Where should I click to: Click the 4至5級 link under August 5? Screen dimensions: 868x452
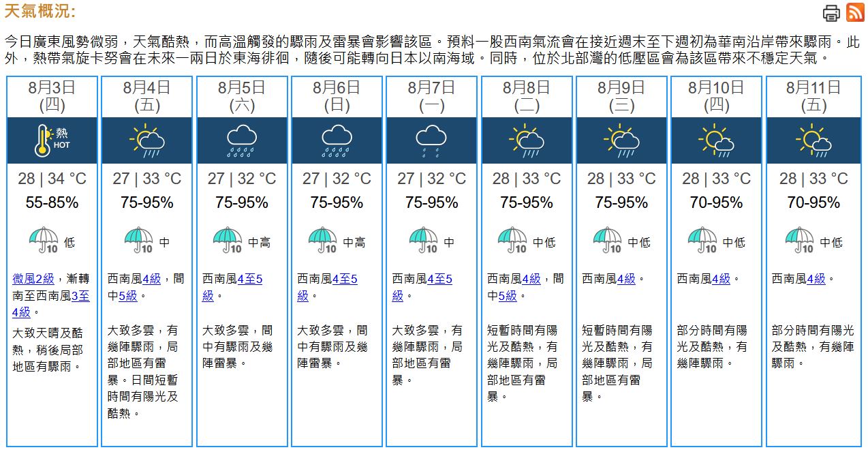[x=249, y=279]
